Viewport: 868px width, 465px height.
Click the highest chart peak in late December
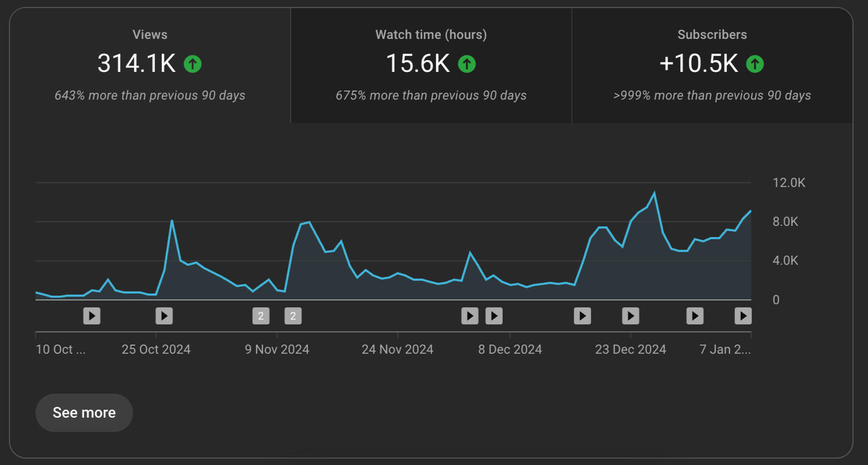(654, 193)
